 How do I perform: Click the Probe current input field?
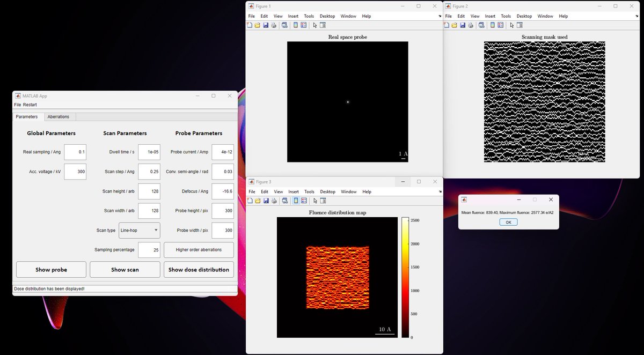click(223, 152)
